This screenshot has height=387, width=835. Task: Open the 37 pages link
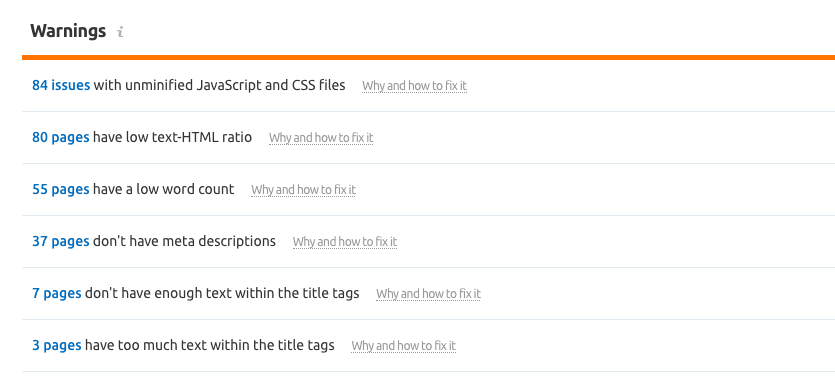point(61,241)
